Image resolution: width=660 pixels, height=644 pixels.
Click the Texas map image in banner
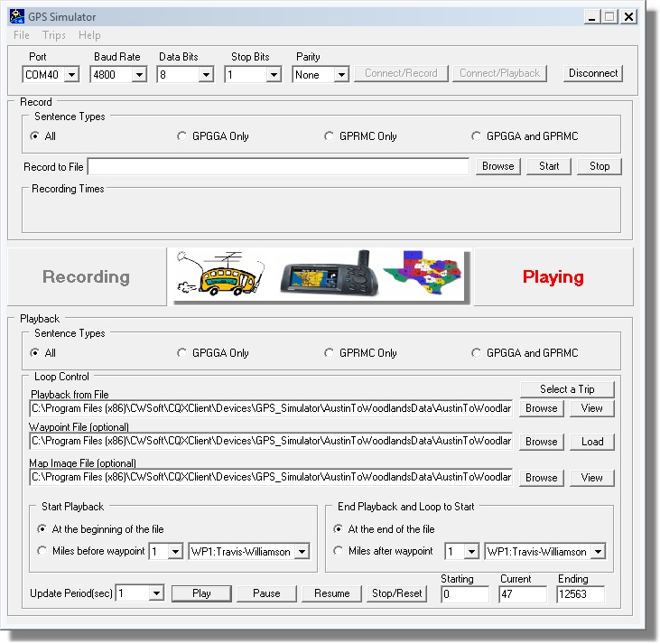click(422, 273)
